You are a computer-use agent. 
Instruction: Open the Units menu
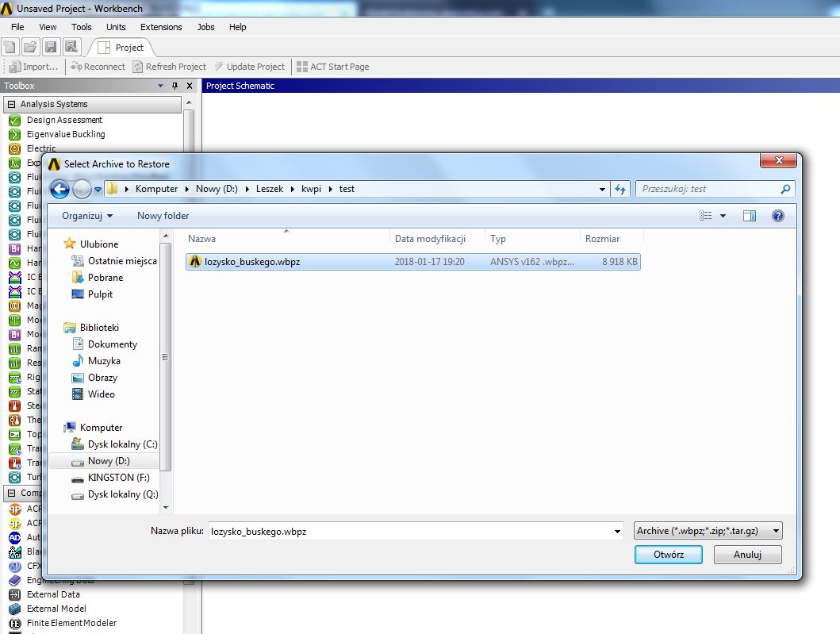pyautogui.click(x=116, y=27)
